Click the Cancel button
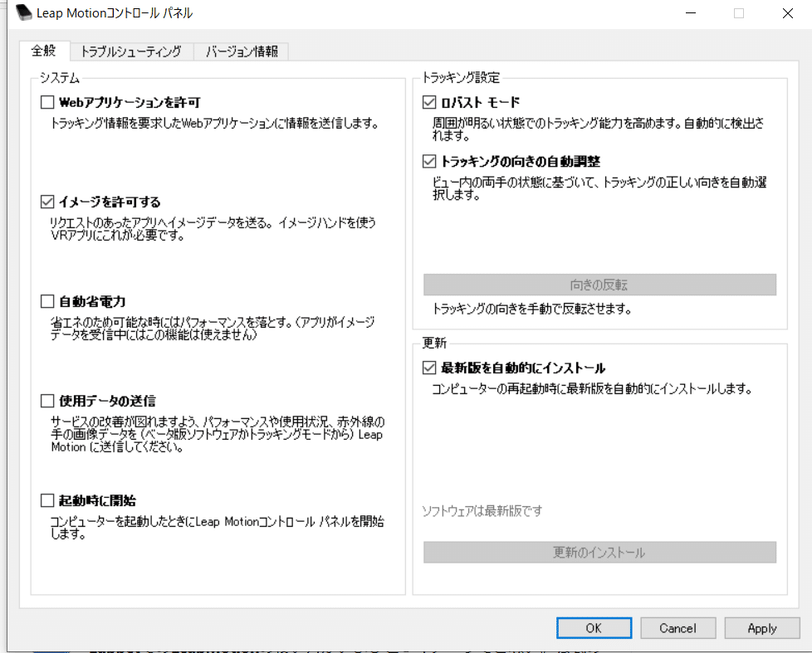 [x=677, y=627]
